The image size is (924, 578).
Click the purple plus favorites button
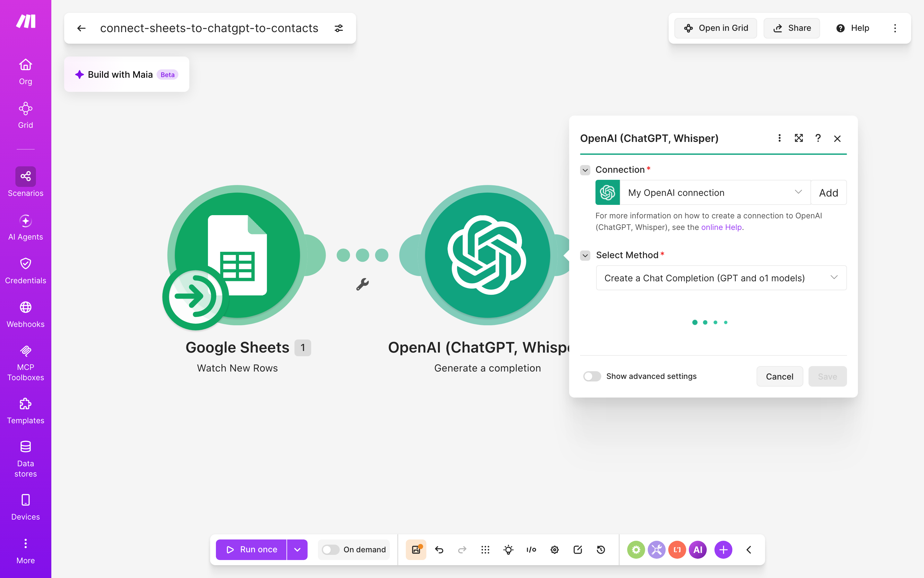tap(723, 550)
